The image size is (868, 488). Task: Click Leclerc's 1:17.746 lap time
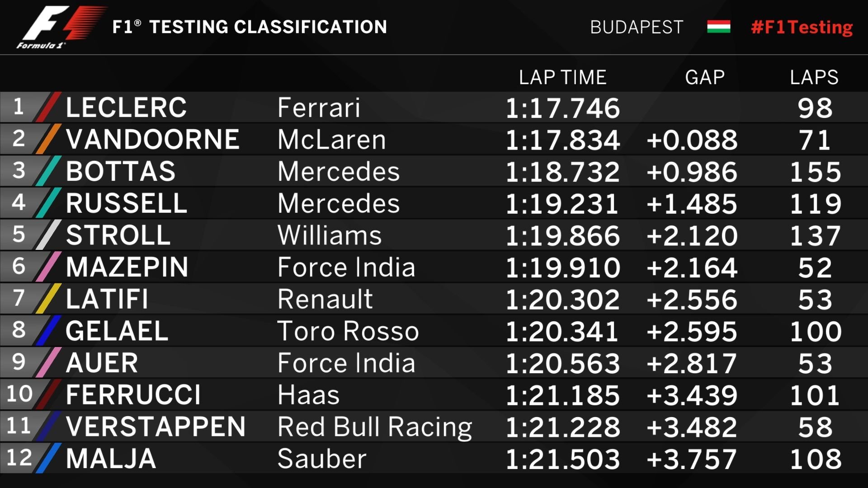(562, 108)
